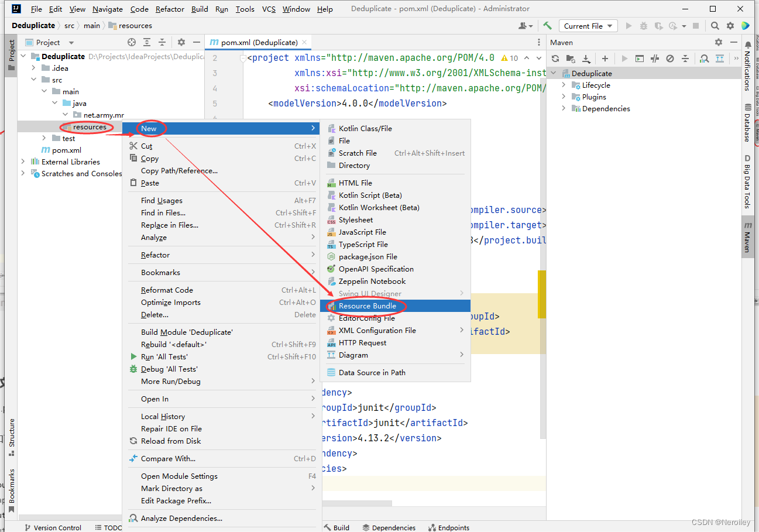Image resolution: width=759 pixels, height=532 pixels.
Task: Collapse the src folder
Action: pyautogui.click(x=35, y=80)
